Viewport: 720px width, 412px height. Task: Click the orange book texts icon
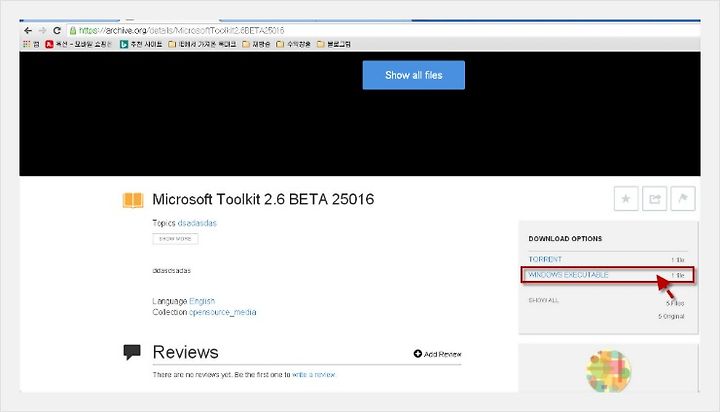click(x=133, y=200)
